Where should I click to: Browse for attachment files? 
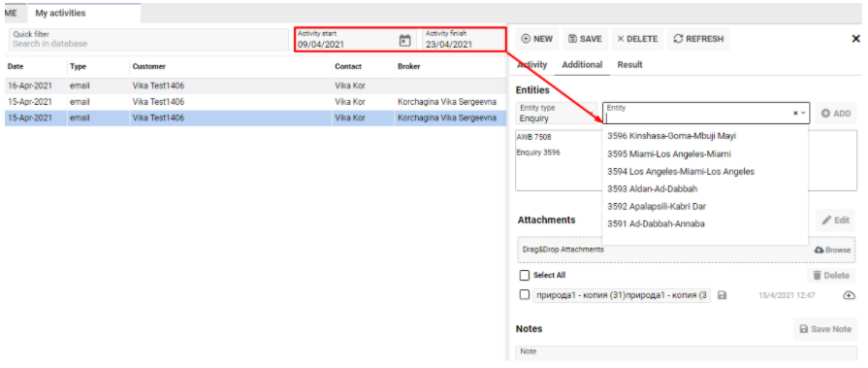pyautogui.click(x=832, y=250)
